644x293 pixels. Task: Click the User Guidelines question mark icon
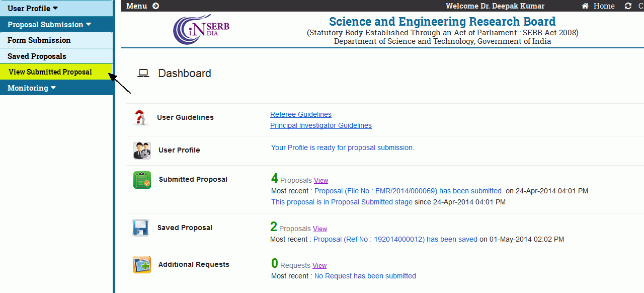141,118
